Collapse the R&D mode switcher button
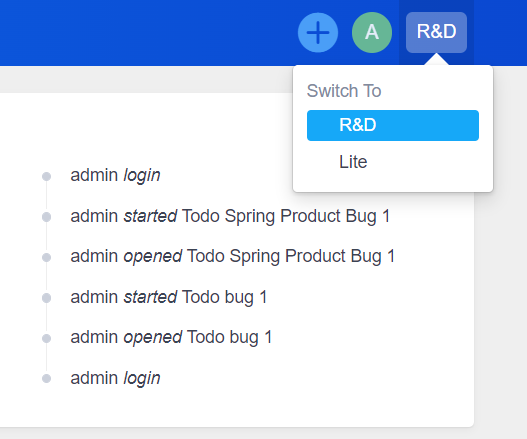Screen dimensions: 527x439 [x=436, y=32]
